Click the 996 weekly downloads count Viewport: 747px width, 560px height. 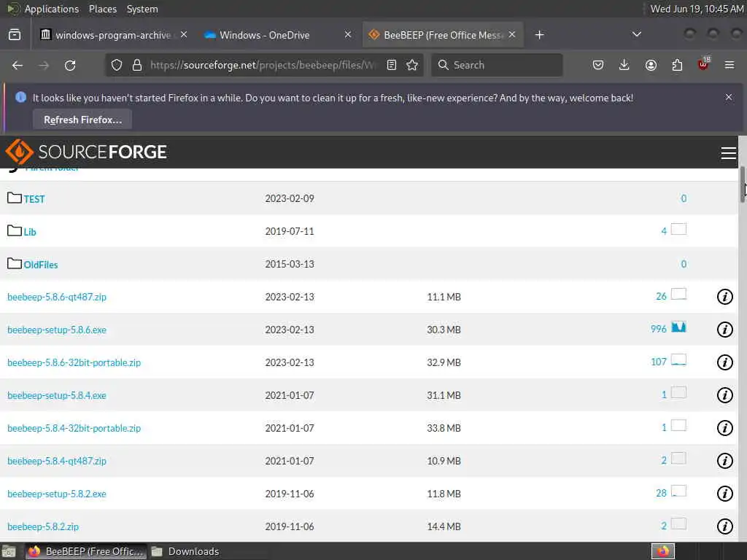[x=659, y=329]
